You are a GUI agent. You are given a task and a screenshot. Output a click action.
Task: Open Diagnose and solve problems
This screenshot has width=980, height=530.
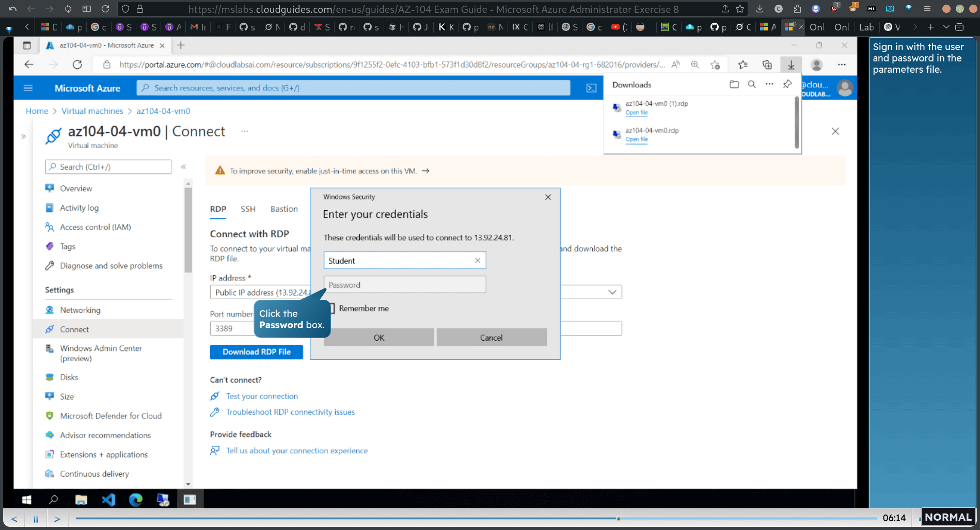[x=111, y=266]
